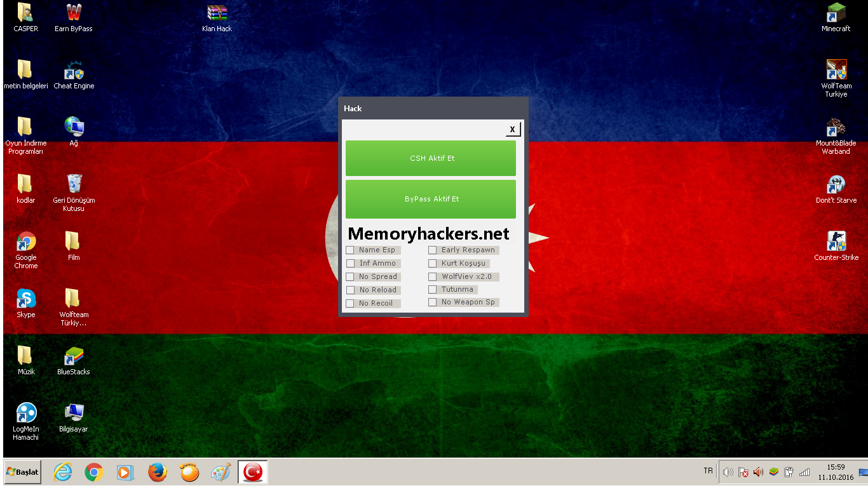Click the BlueStacks system tray icon
Viewport: 868px width, 488px height.
(x=773, y=472)
